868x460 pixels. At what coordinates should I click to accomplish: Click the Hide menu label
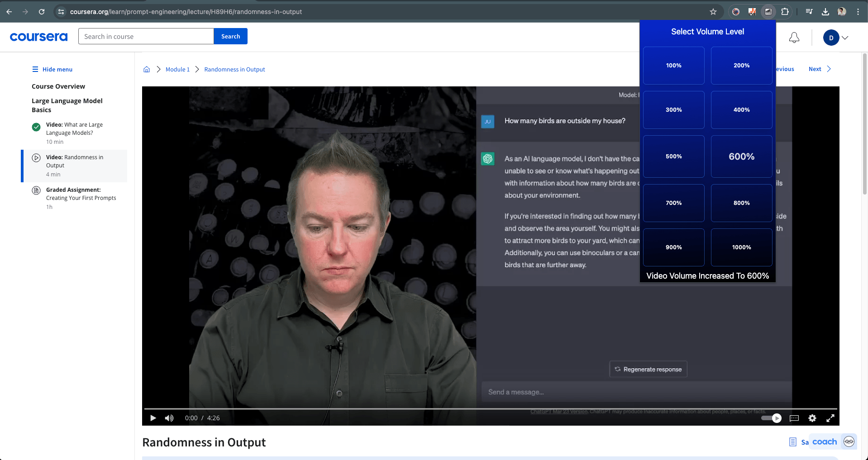[x=57, y=69]
